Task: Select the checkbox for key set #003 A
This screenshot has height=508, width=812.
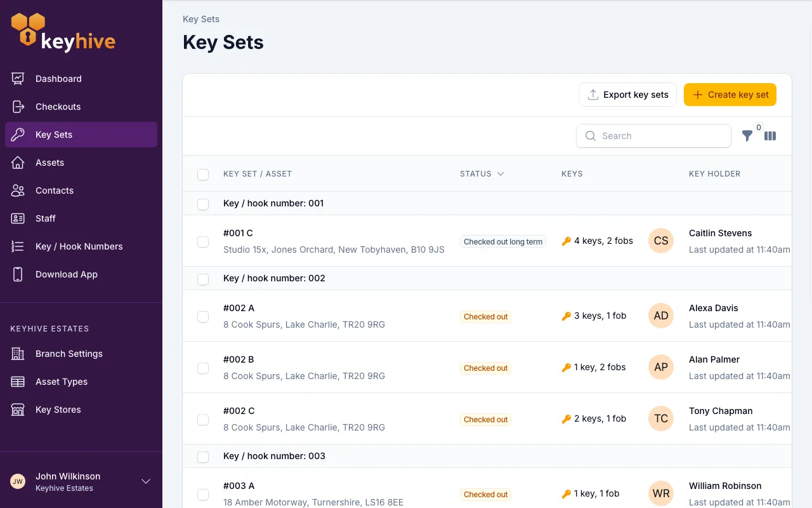Action: (x=203, y=494)
